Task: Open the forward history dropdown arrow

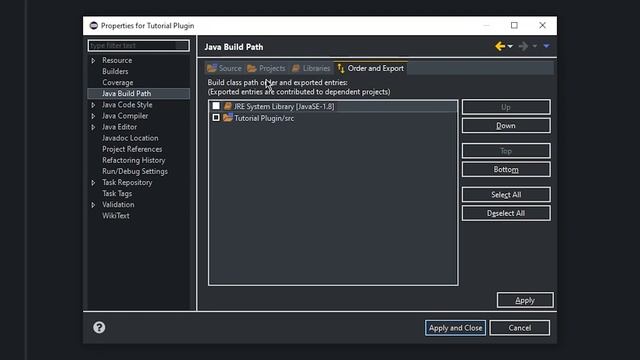Action: (534, 47)
